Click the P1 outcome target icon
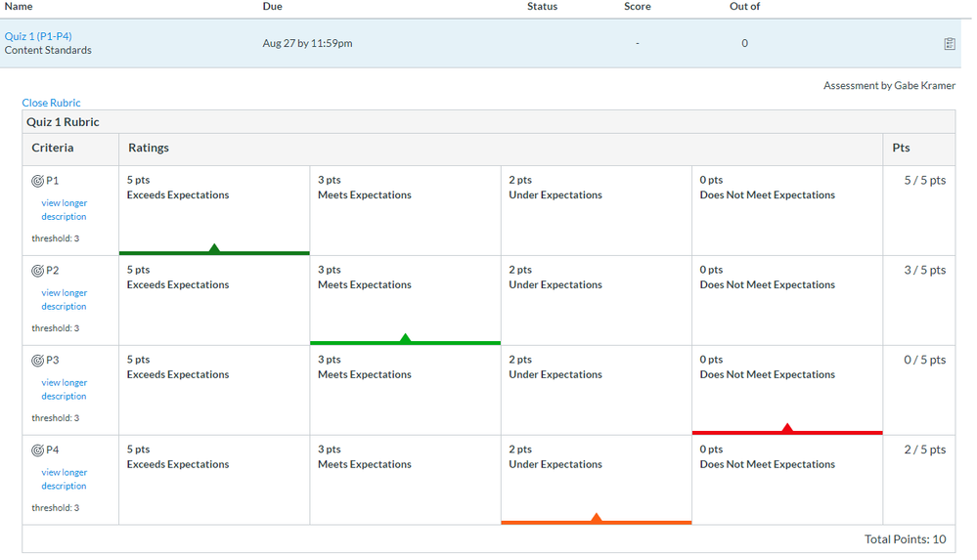Viewport: 977px width, 560px height. (38, 181)
